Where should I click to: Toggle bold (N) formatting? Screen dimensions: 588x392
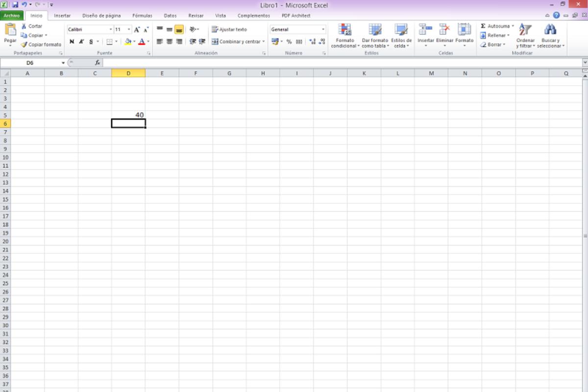[72, 42]
